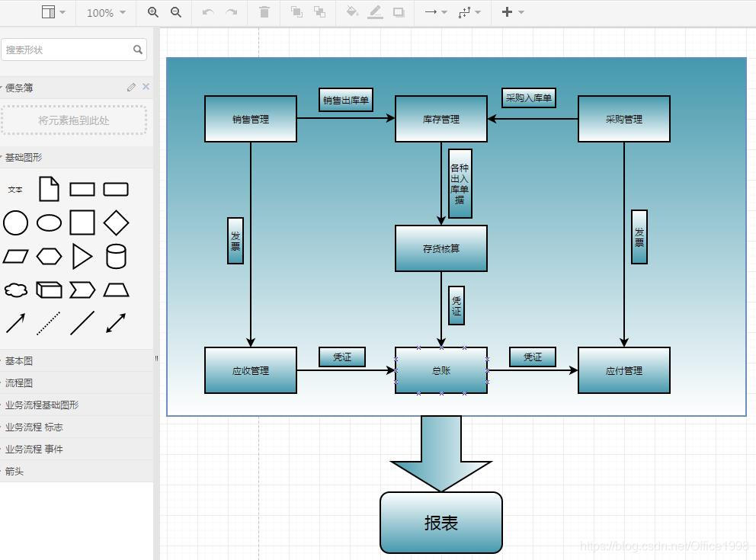Click the redo arrow icon
Image resolution: width=756 pixels, height=560 pixels.
[232, 12]
